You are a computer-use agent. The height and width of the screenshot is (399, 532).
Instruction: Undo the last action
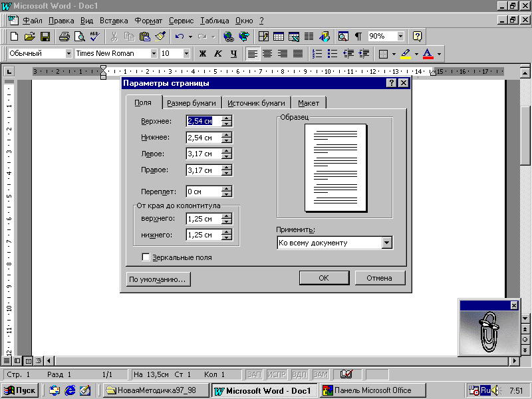[180, 37]
